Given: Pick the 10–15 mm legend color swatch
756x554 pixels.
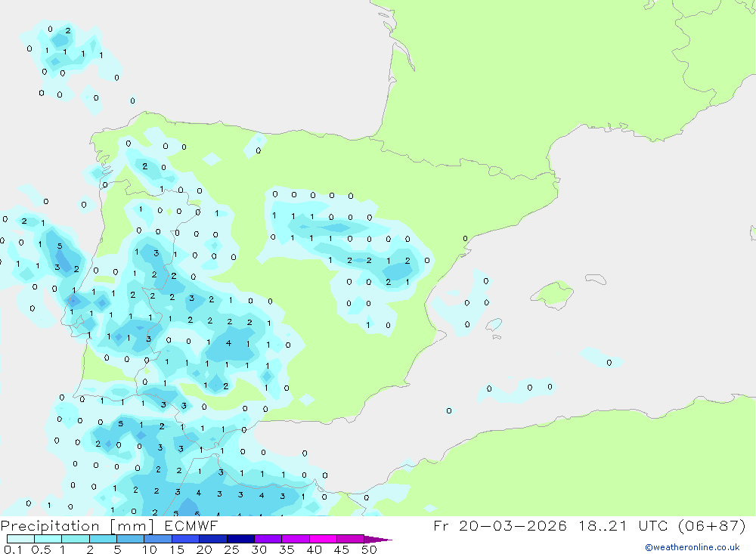Looking at the screenshot, I should [x=158, y=539].
